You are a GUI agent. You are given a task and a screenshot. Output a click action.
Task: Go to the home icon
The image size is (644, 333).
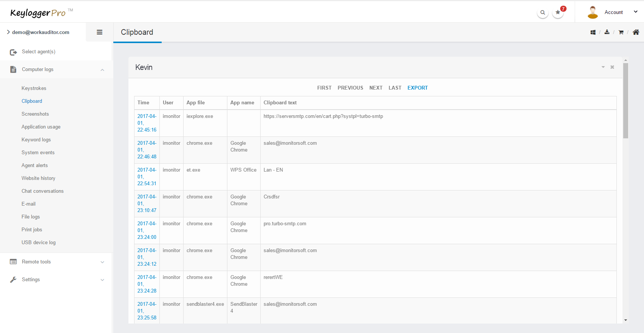pos(636,32)
